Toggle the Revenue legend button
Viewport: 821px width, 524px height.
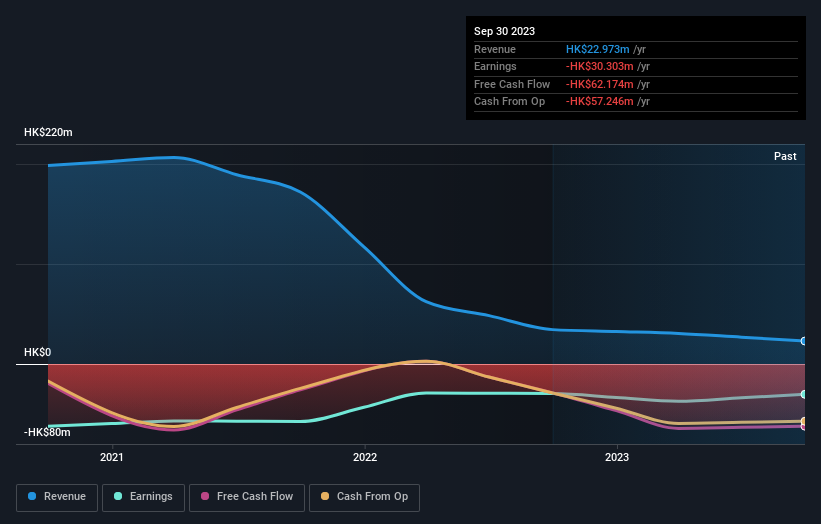57,497
